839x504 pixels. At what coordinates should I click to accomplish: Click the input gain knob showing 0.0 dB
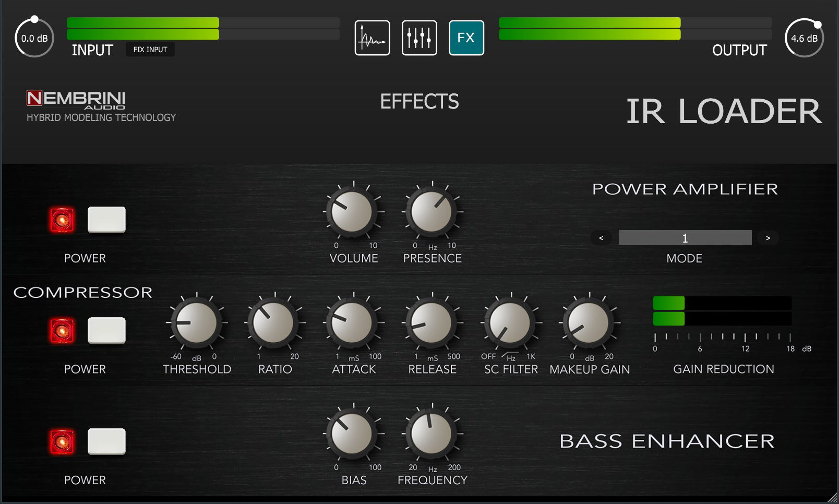[34, 38]
